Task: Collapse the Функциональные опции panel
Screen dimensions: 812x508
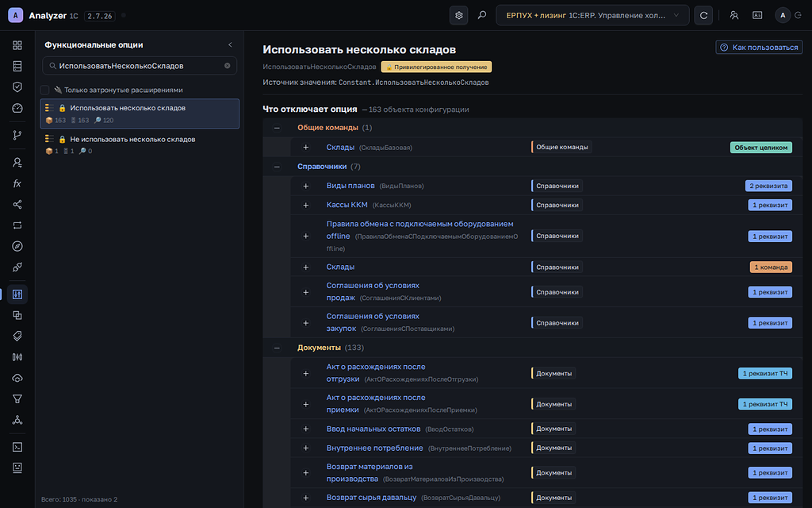Action: click(231, 44)
